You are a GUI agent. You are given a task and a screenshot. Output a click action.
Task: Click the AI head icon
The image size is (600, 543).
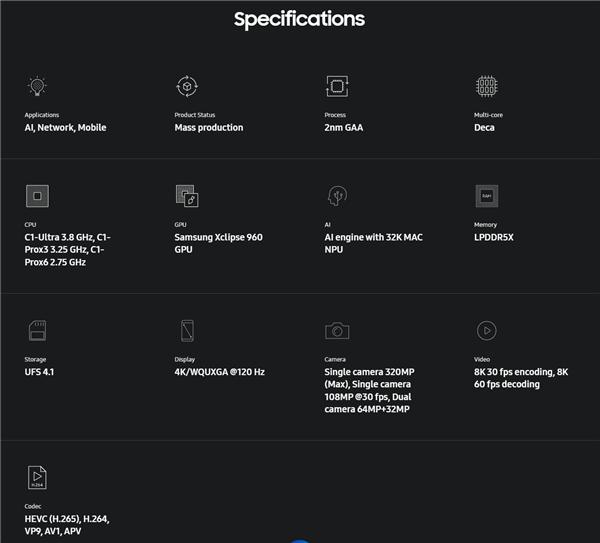pos(336,195)
